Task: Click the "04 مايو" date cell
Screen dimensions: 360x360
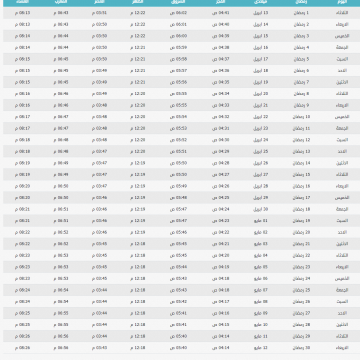Action: [x=261, y=255]
